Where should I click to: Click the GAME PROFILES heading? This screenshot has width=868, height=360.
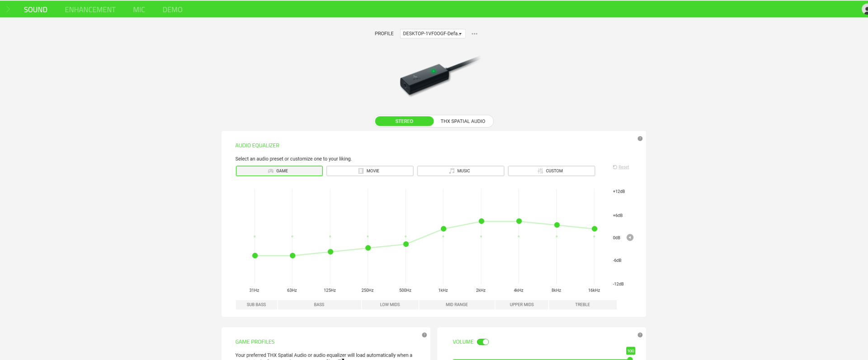255,342
